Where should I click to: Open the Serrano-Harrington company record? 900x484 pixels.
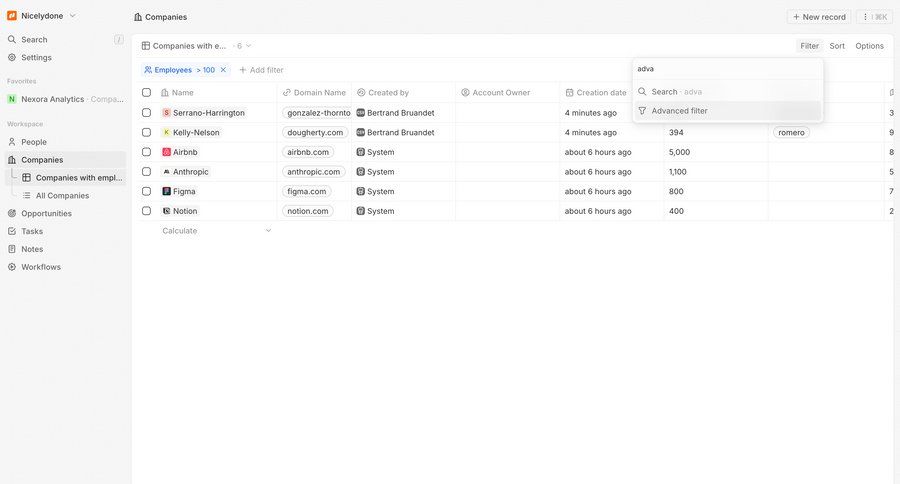tap(204, 113)
